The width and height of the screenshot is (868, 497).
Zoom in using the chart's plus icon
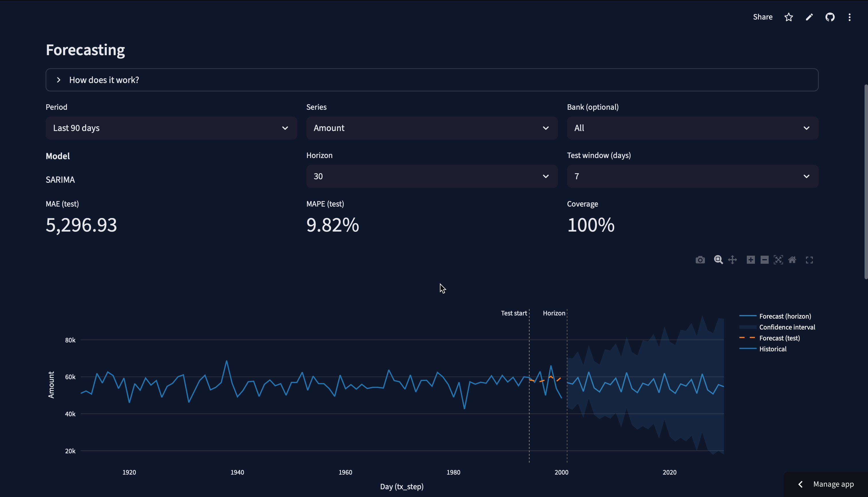tap(750, 260)
